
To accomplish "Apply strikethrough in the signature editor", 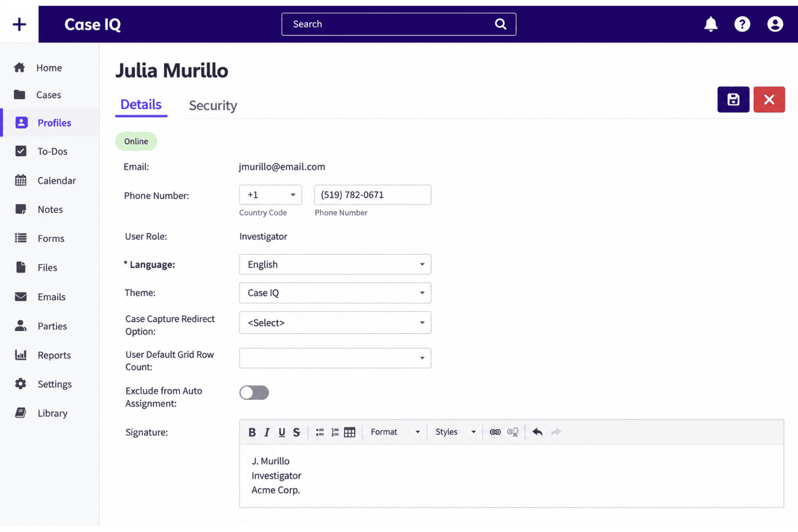I will coord(297,432).
